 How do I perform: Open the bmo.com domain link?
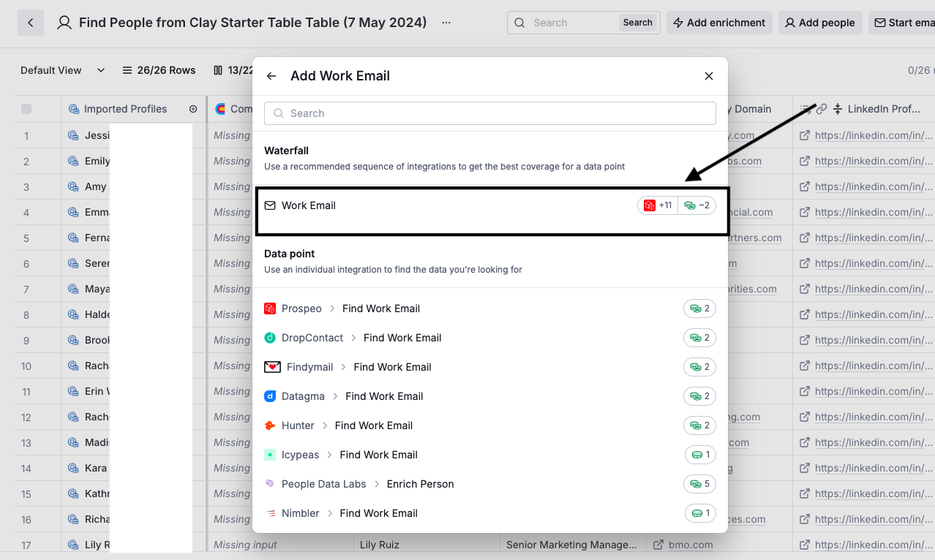tap(692, 545)
